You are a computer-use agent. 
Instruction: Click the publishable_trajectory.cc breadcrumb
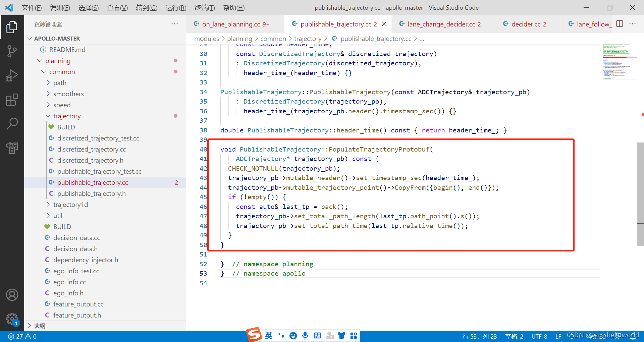(x=376, y=39)
